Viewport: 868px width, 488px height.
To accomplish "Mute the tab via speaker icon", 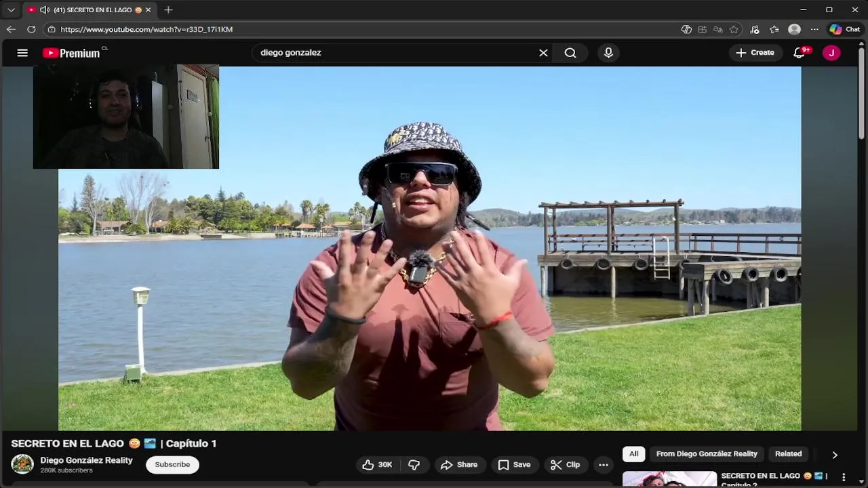I will tap(44, 10).
